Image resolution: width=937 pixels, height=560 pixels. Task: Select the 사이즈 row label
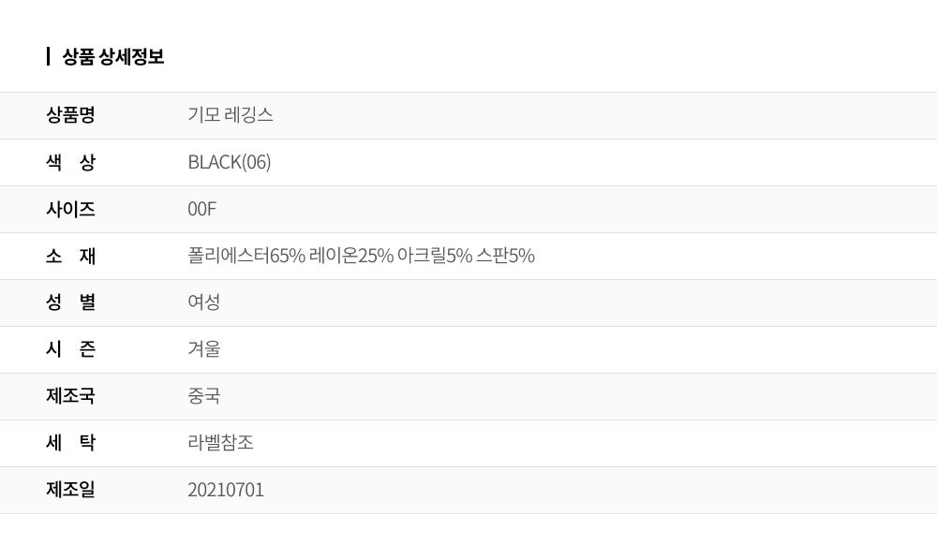[70, 209]
